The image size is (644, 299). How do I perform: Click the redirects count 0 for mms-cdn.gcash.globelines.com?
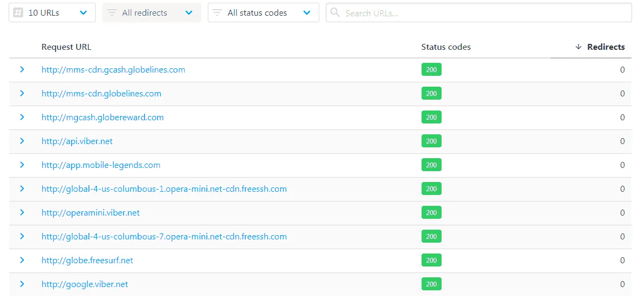click(622, 69)
